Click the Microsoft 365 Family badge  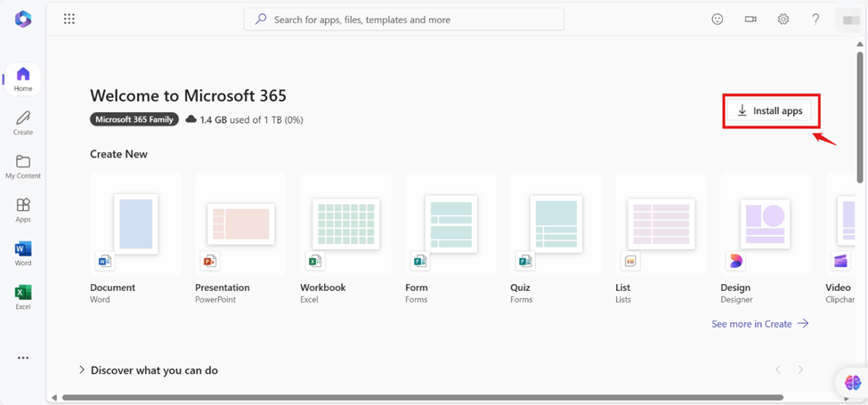[134, 119]
